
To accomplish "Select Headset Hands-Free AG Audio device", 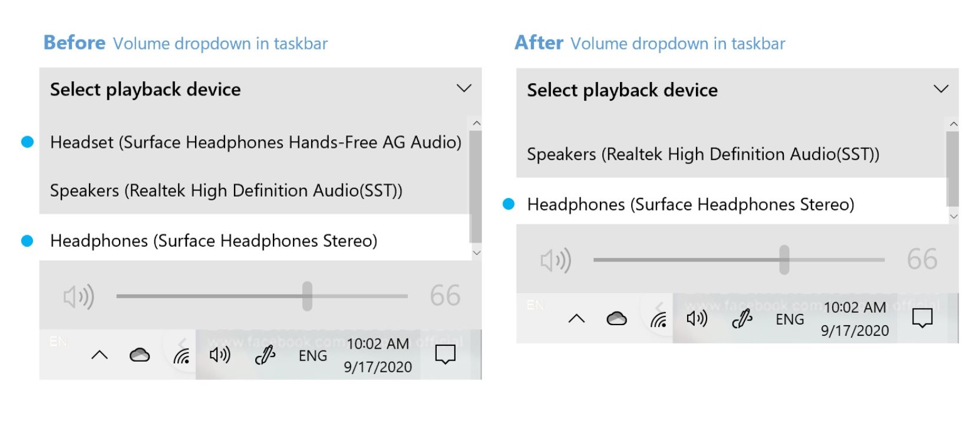I will pyautogui.click(x=256, y=142).
